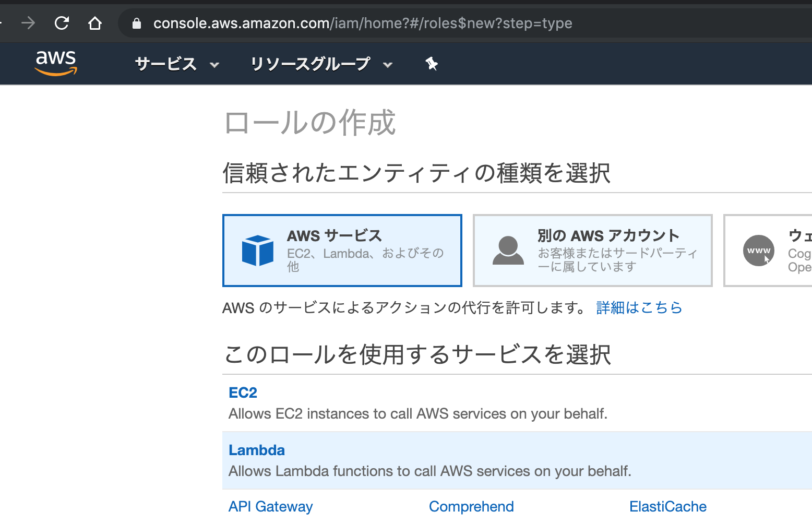Choose the EC2 service
The height and width of the screenshot is (523, 812).
(x=243, y=393)
